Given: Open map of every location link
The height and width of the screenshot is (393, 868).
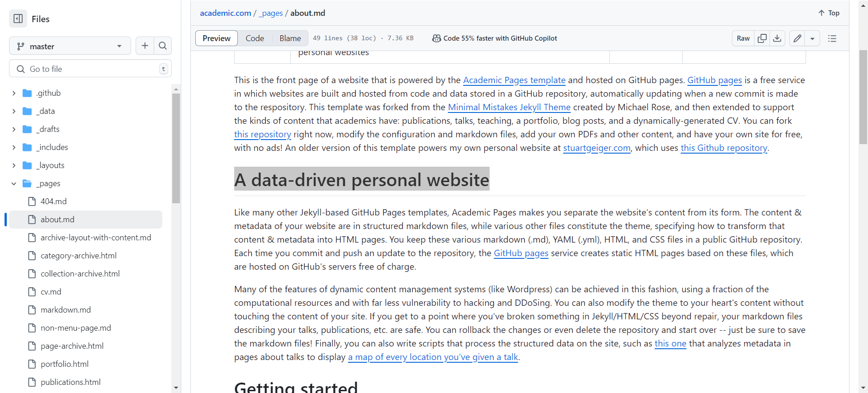Looking at the screenshot, I should coord(433,357).
